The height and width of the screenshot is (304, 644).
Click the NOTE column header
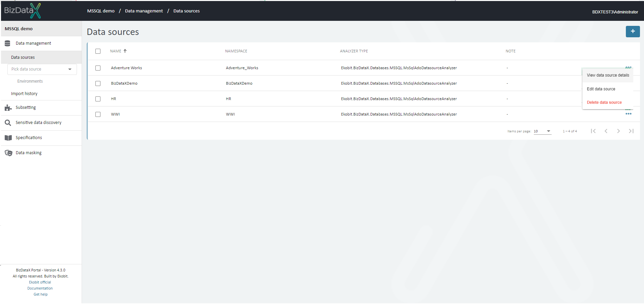(x=511, y=51)
